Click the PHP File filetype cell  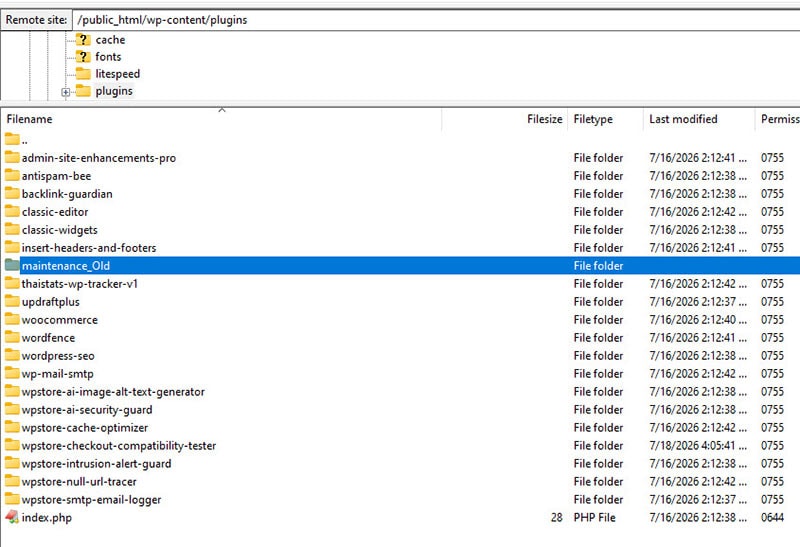[x=594, y=518]
